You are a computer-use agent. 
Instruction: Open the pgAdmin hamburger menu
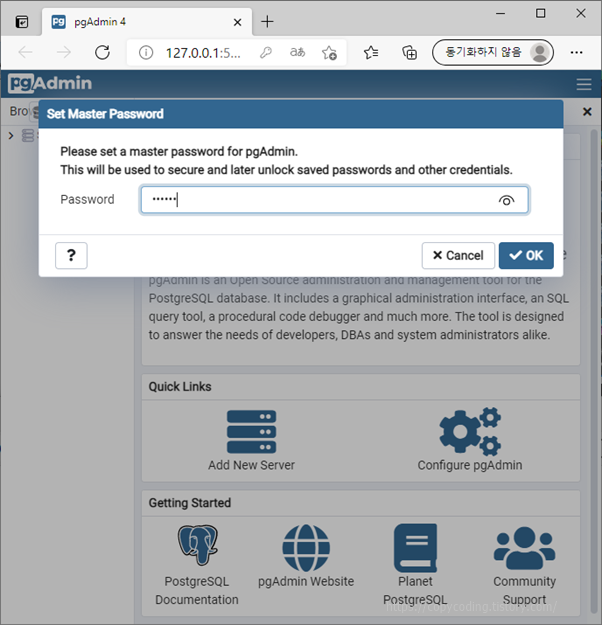click(x=584, y=84)
